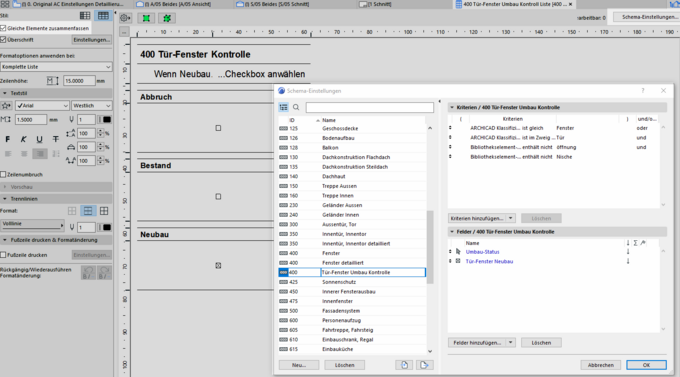Select justified text alignment

pyautogui.click(x=56, y=154)
